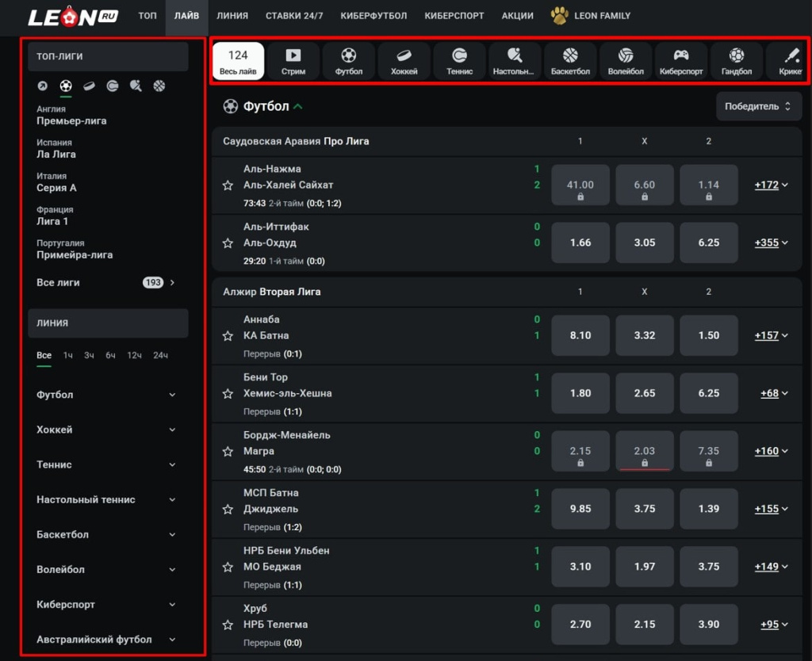Select Волейбол in the live sports bar
Image resolution: width=812 pixels, height=661 pixels.
click(x=626, y=61)
